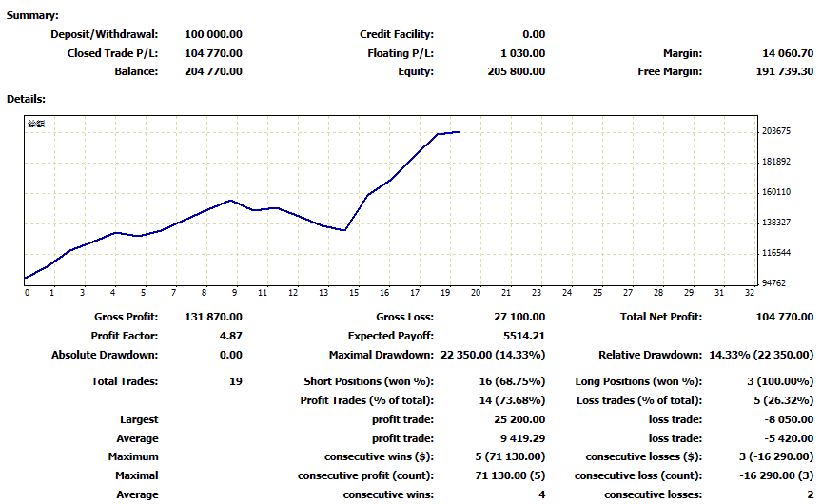Select the Deposit/Withdrawal value 100 000.00
Screen dimensions: 822x504
(213, 34)
